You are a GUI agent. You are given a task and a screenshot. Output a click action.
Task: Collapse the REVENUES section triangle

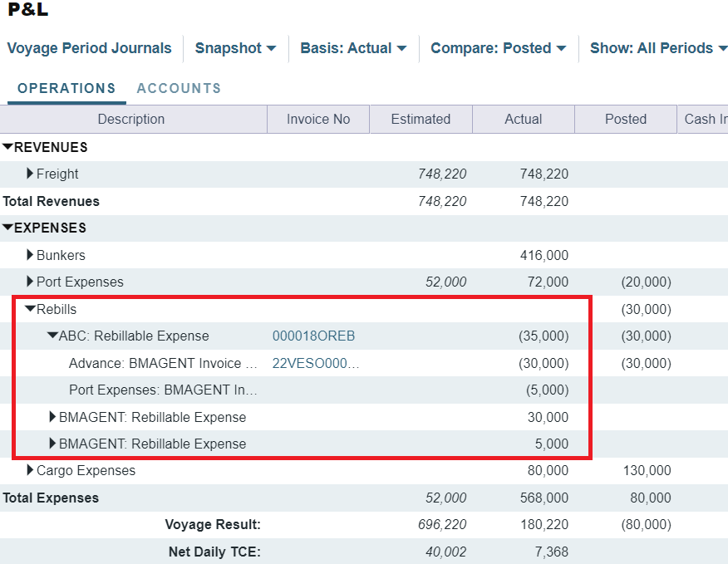coord(8,147)
